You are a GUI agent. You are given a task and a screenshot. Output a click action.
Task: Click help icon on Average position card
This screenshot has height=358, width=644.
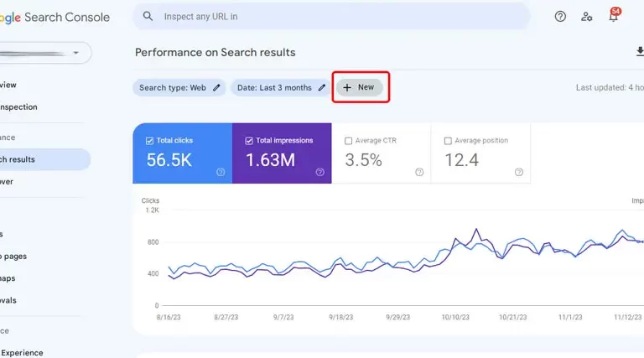click(518, 172)
